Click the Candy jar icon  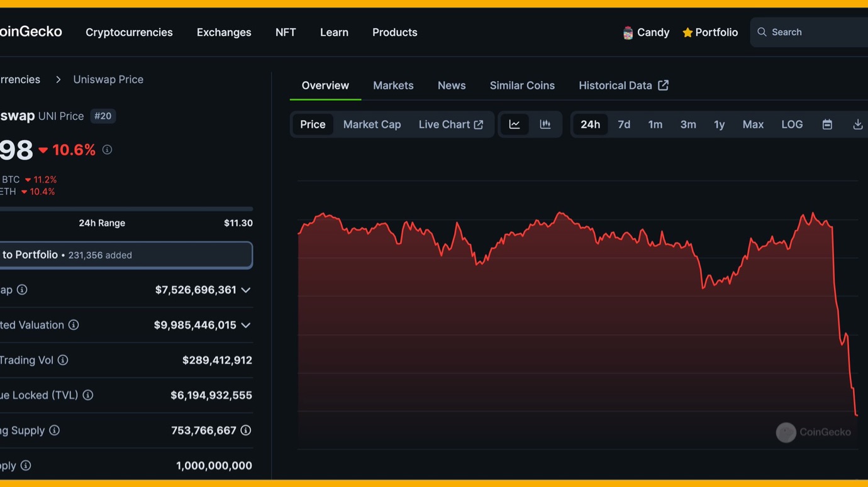pos(628,33)
